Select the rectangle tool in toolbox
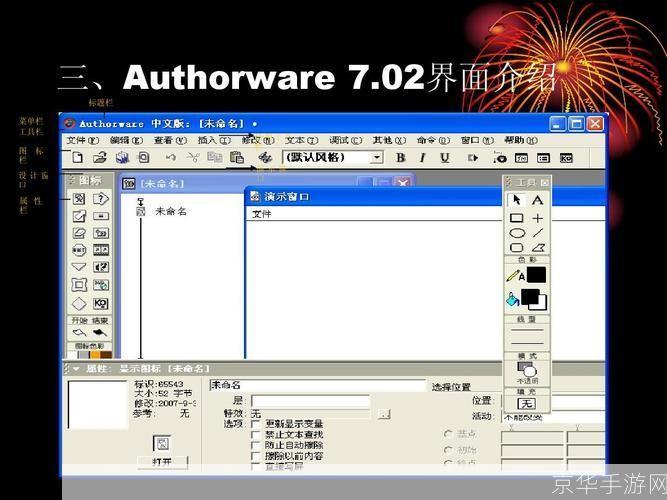The image size is (667, 500). (516, 218)
